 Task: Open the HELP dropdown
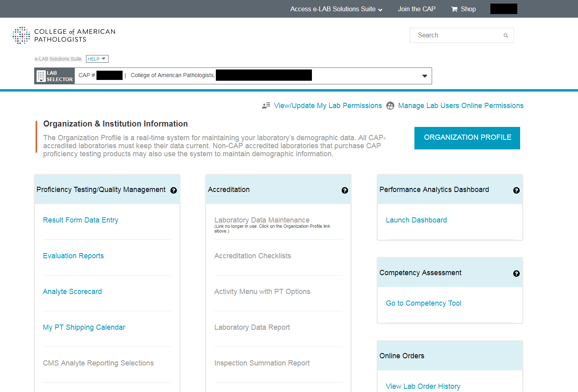[97, 59]
